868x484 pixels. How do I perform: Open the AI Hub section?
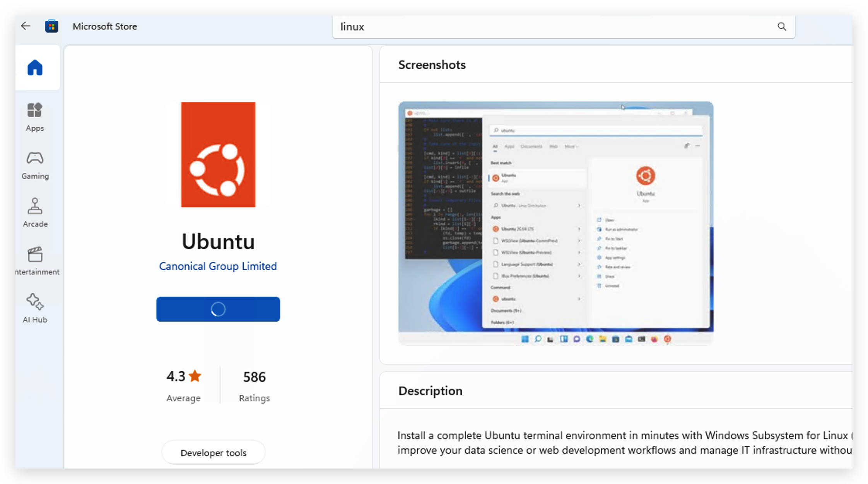pyautogui.click(x=35, y=308)
